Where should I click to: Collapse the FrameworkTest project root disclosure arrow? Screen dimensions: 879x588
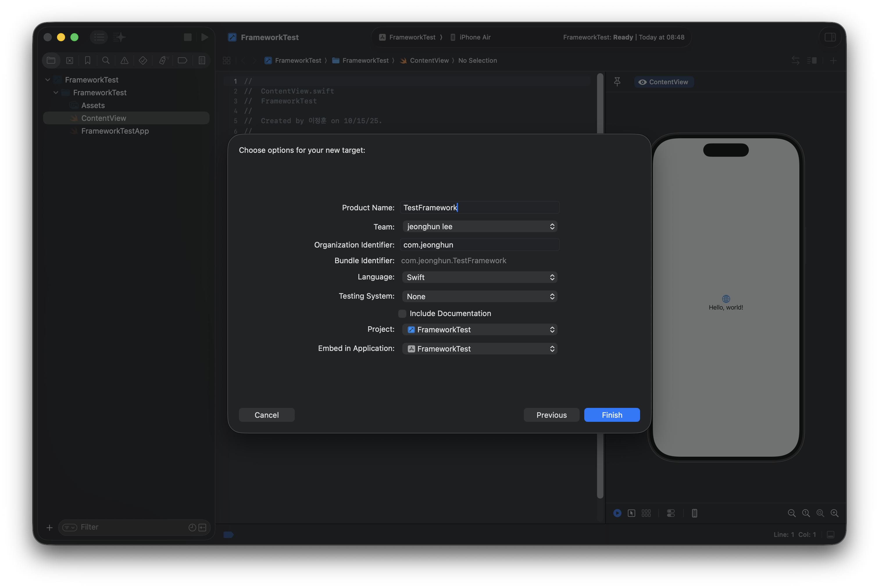48,80
